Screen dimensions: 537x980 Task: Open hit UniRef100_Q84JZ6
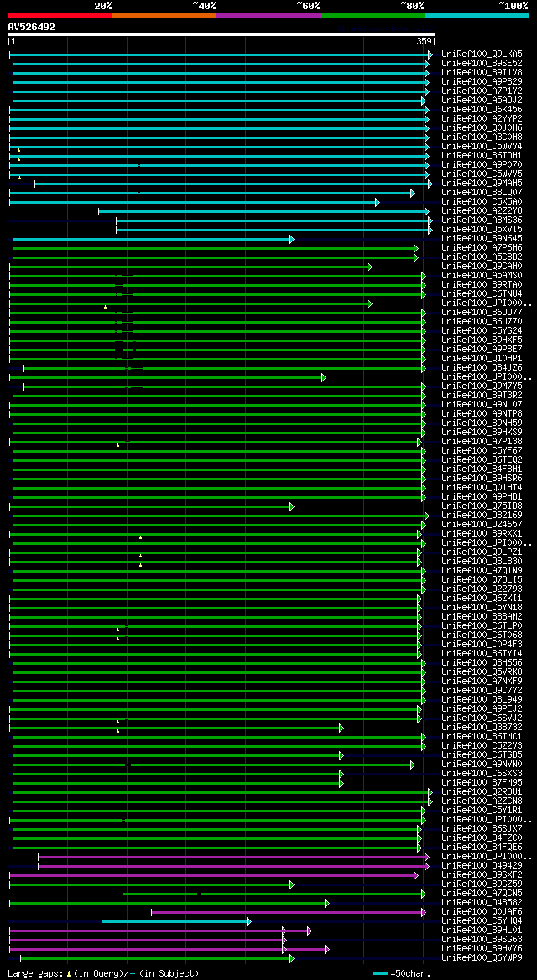click(x=482, y=367)
